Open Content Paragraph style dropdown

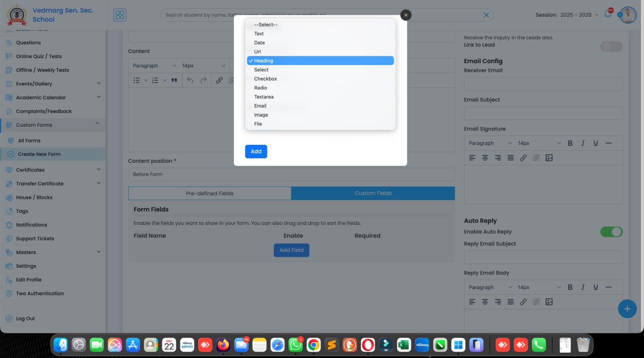click(154, 66)
